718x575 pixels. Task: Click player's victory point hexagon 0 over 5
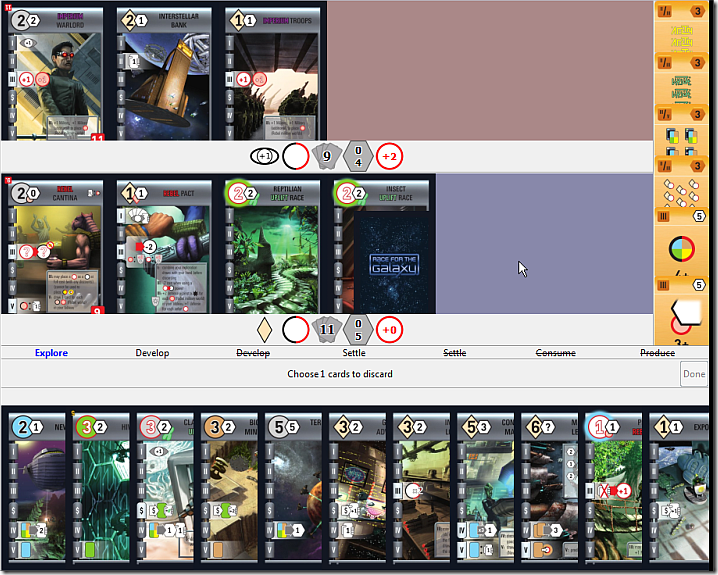click(358, 330)
